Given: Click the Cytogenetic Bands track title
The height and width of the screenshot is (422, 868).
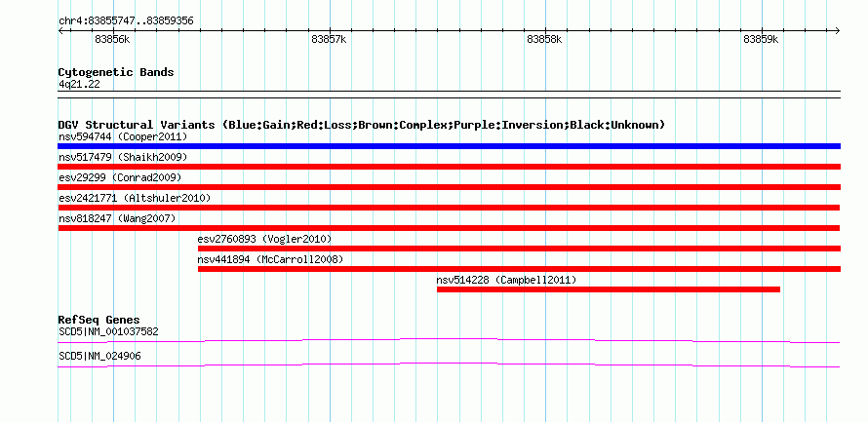Looking at the screenshot, I should [x=116, y=72].
